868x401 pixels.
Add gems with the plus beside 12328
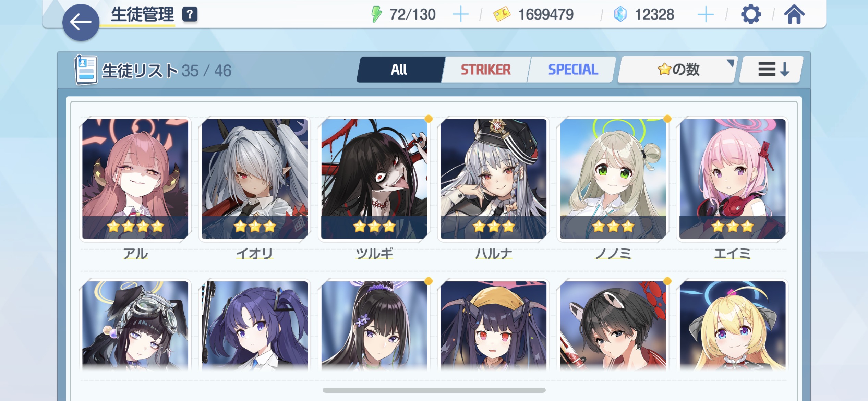(706, 15)
